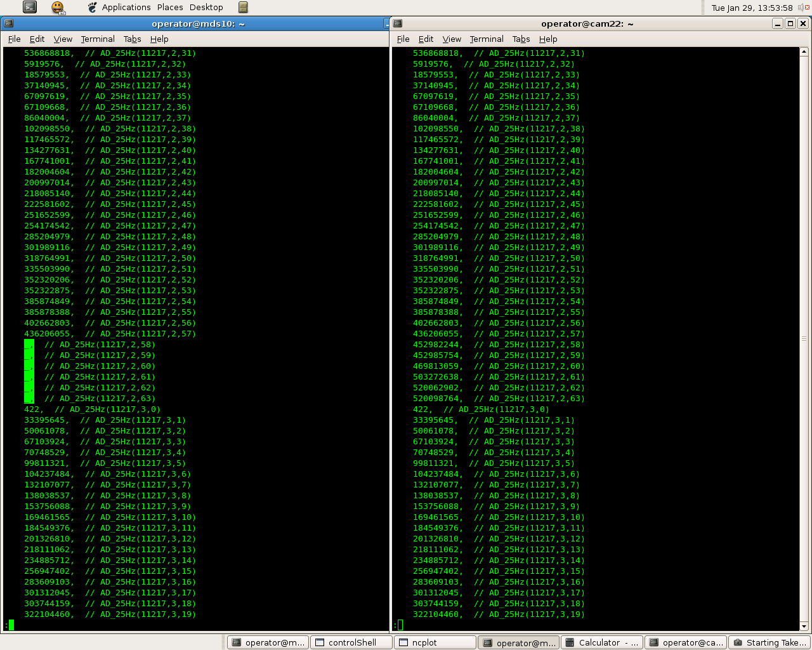Click the scrollbar thumb in cam22 terminal

point(804,339)
